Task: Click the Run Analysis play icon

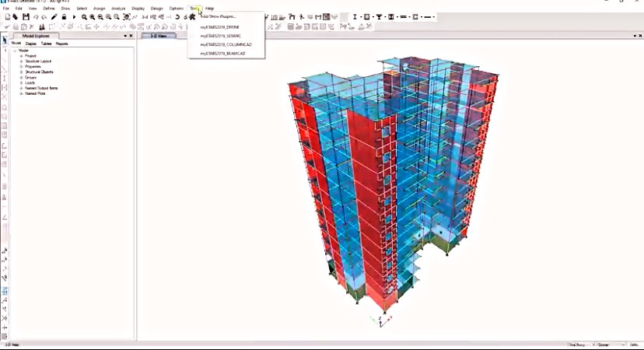Action: 74,16
